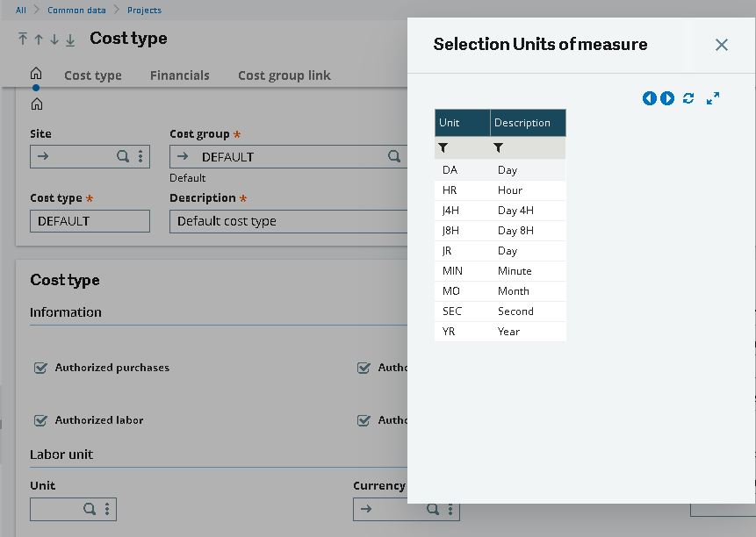Go to next page arrow in selection panel

click(667, 98)
